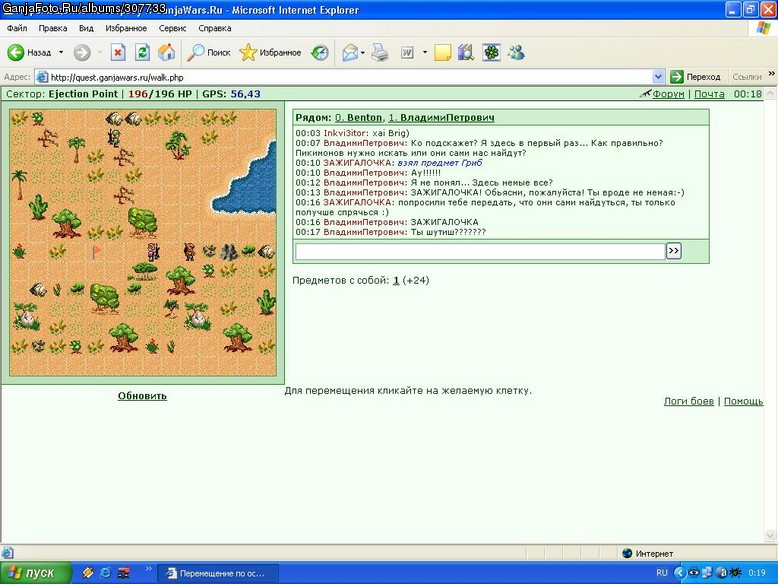Screen dimensions: 778x584
Task: Click the yellow note toolbar icon
Action: (443, 52)
